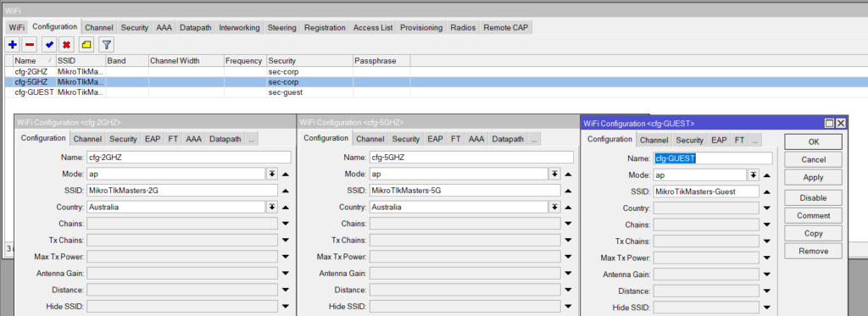Screen dimensions: 868x316
Task: Open the Security tab in the cfg-GUEST window
Action: point(690,140)
